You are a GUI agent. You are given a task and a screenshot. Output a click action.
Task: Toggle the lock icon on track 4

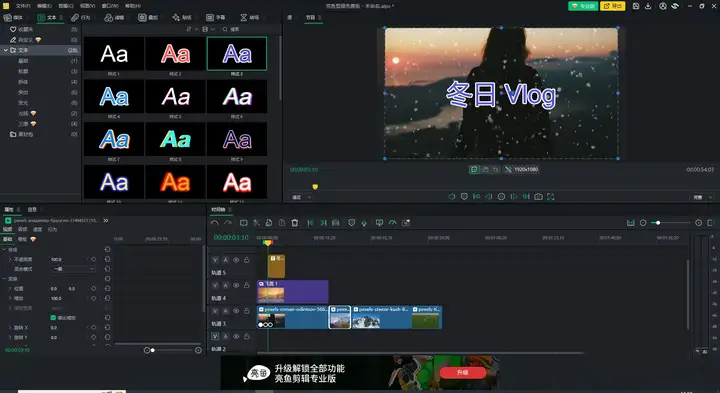click(247, 285)
